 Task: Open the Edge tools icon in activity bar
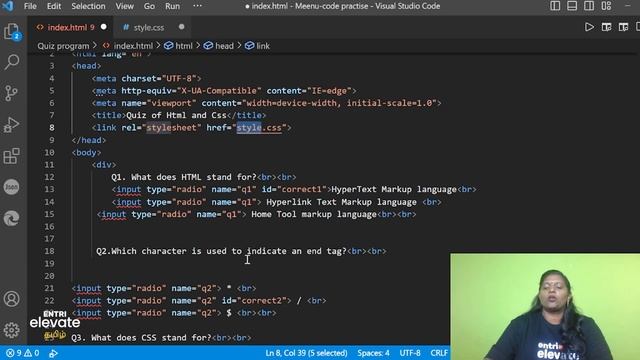click(11, 218)
